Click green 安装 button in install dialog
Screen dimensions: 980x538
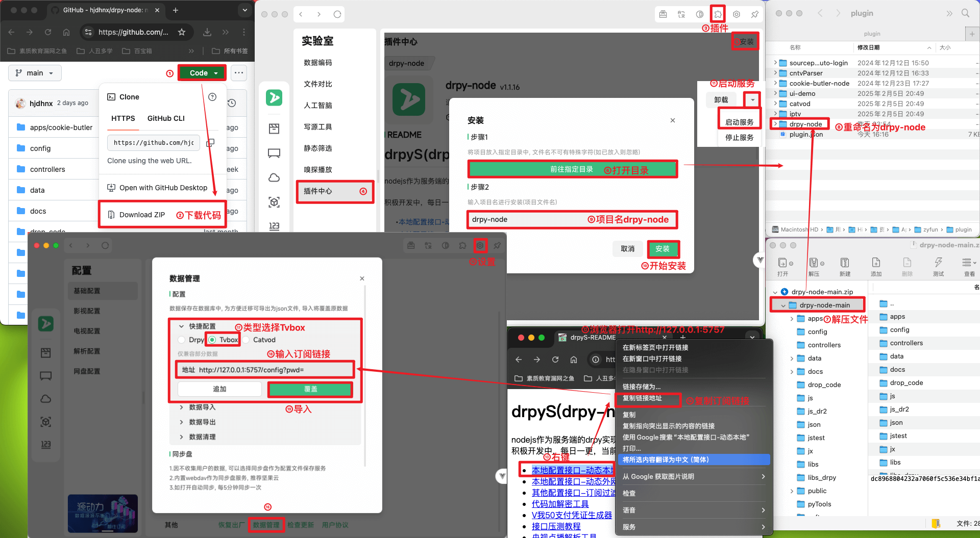(x=663, y=249)
